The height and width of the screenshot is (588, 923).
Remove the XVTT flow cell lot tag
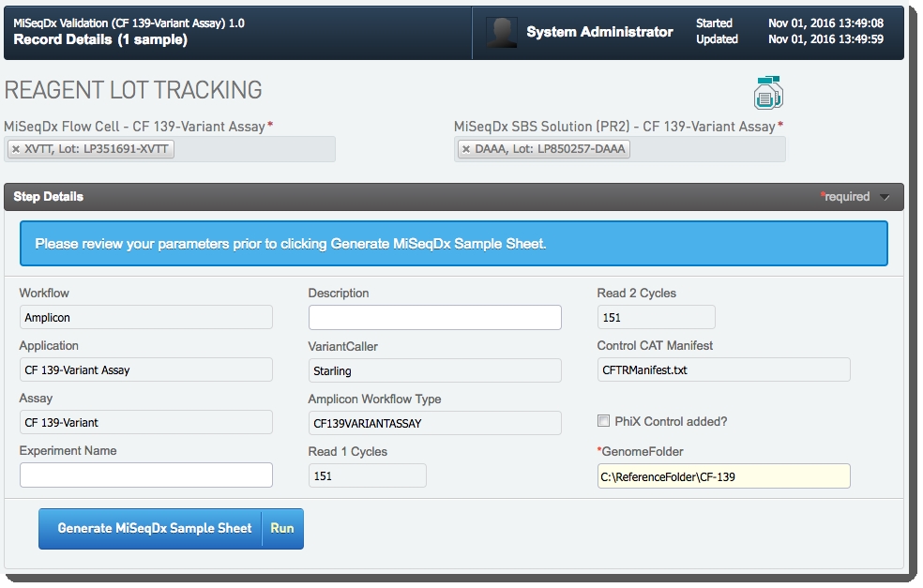pos(16,149)
